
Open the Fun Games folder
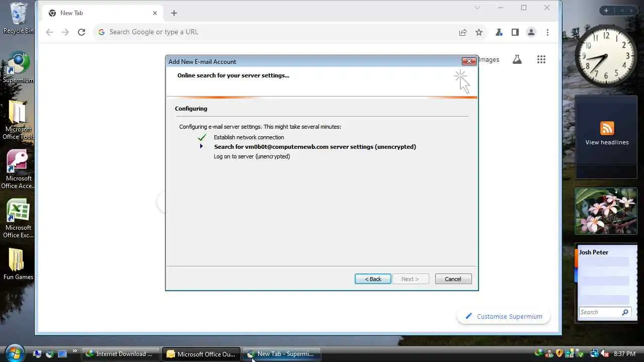coord(18,264)
